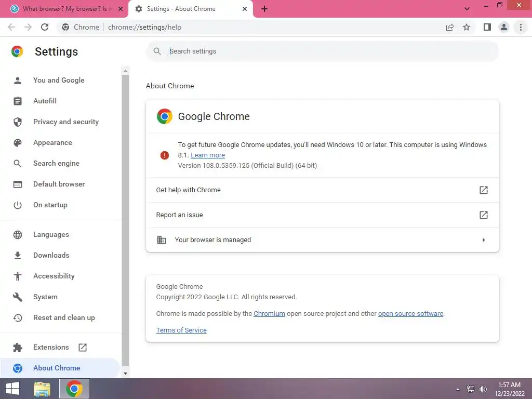Open Search engine settings text
The width and height of the screenshot is (532, 399).
(56, 163)
